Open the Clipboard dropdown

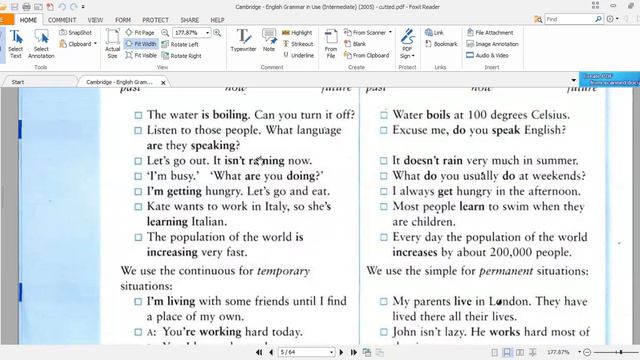click(95, 44)
